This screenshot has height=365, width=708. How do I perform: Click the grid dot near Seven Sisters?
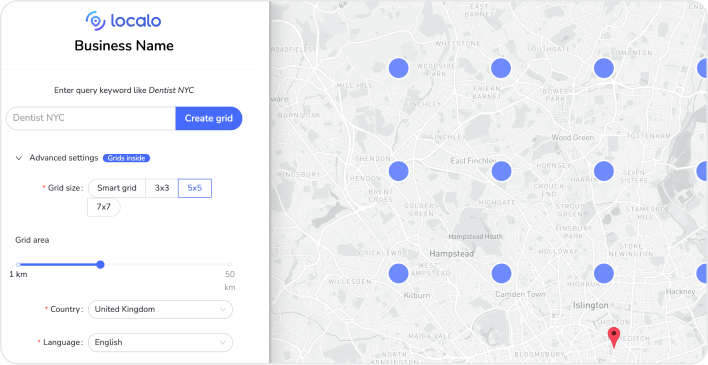pyautogui.click(x=604, y=171)
